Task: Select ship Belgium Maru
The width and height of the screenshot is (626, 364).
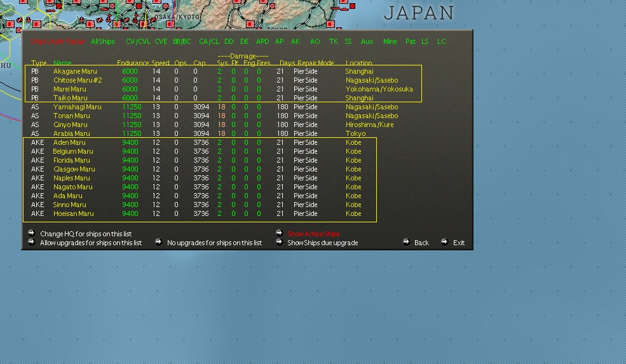Action: coord(73,151)
